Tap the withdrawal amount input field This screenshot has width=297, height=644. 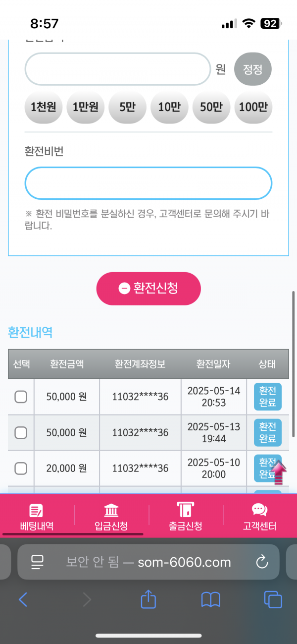pos(118,69)
